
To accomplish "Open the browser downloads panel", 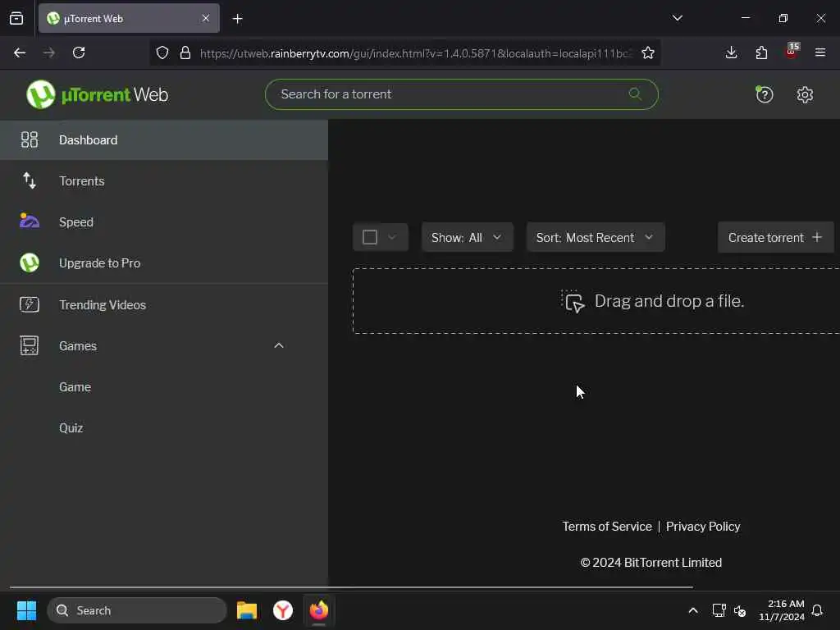I will [731, 52].
